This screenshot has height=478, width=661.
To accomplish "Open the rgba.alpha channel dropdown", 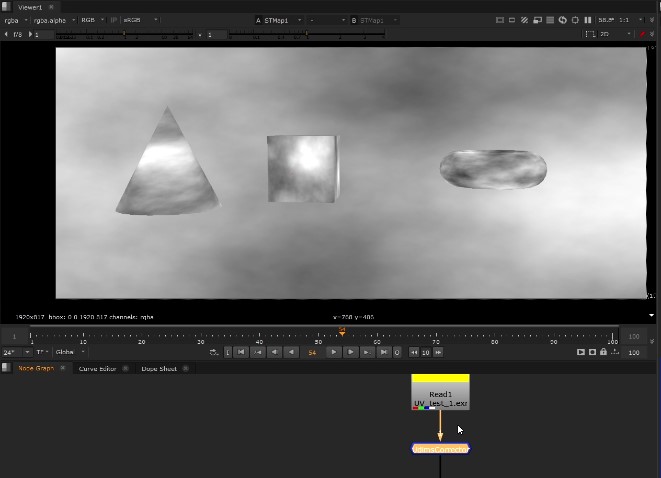I will pyautogui.click(x=52, y=20).
